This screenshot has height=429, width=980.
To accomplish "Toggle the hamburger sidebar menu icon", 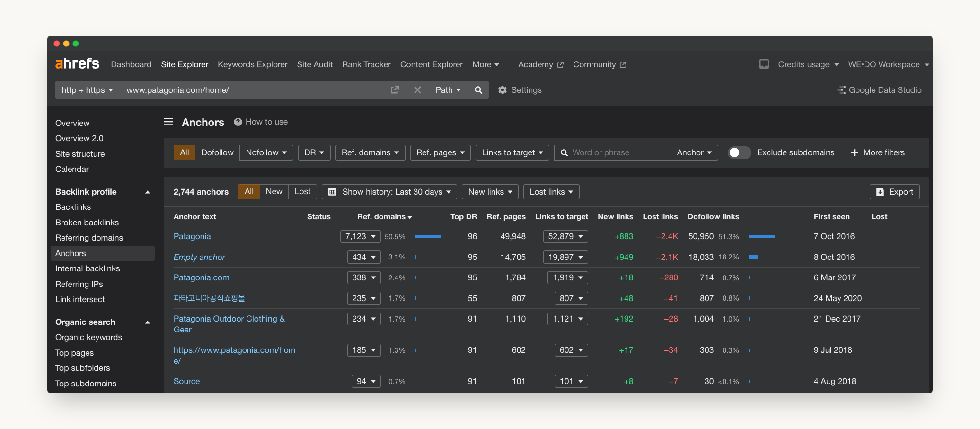I will pos(168,122).
